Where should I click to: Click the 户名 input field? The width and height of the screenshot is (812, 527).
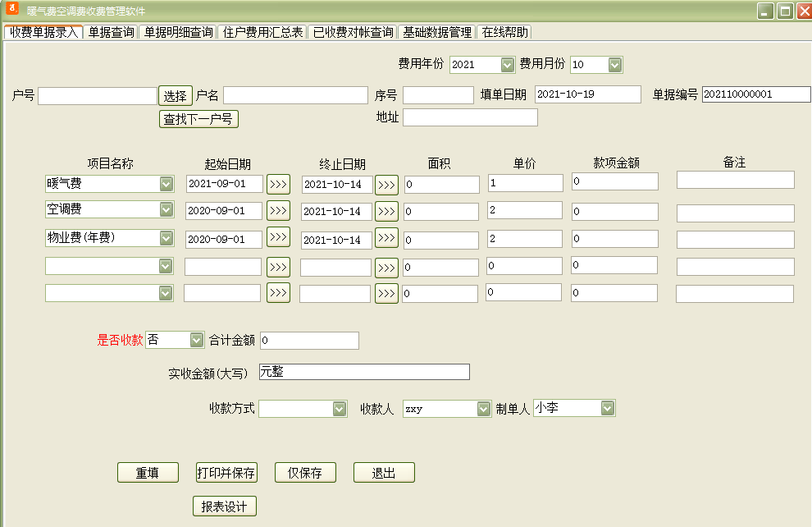coord(296,95)
